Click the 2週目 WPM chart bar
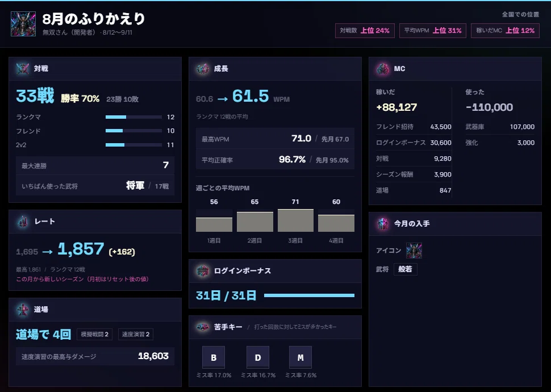The width and height of the screenshot is (551, 392). tap(255, 222)
